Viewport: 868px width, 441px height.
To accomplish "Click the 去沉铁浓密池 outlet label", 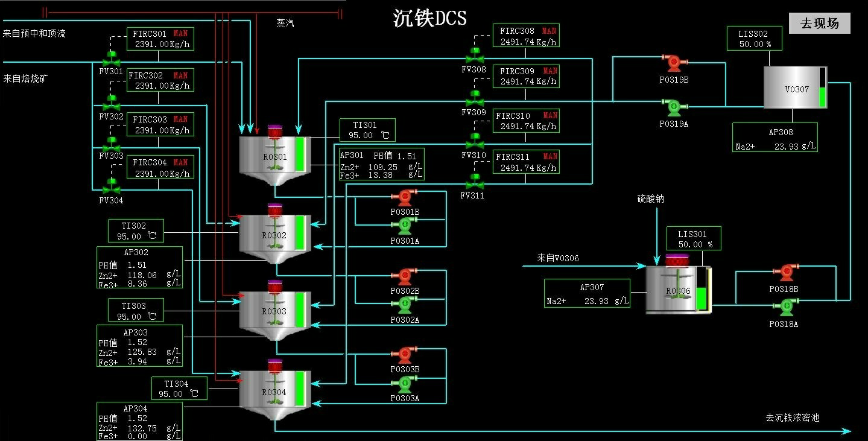I will [793, 417].
